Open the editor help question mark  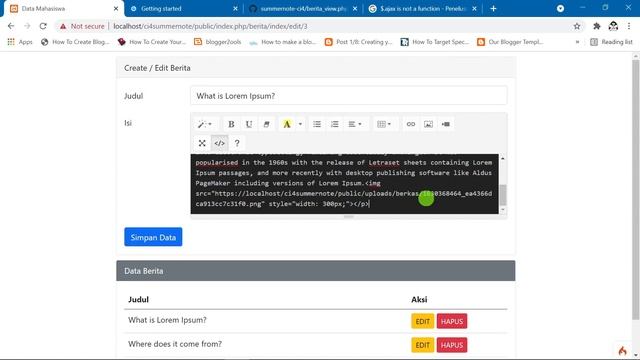[237, 143]
